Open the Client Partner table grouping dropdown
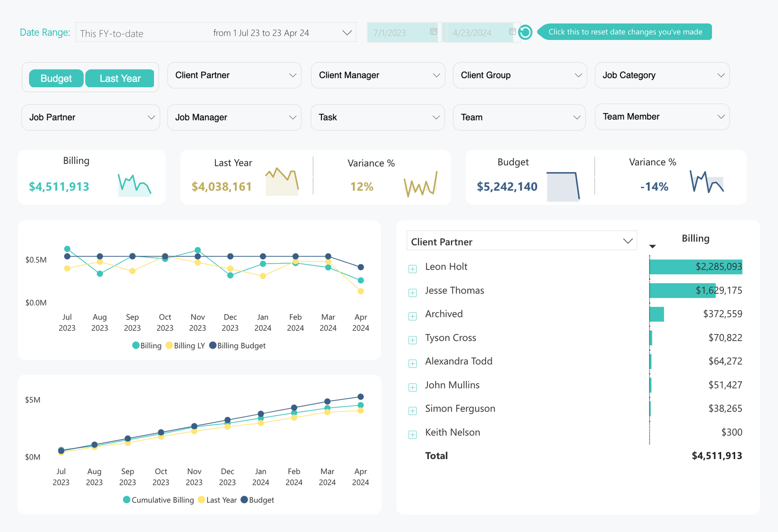Image resolution: width=778 pixels, height=532 pixels. coord(521,241)
